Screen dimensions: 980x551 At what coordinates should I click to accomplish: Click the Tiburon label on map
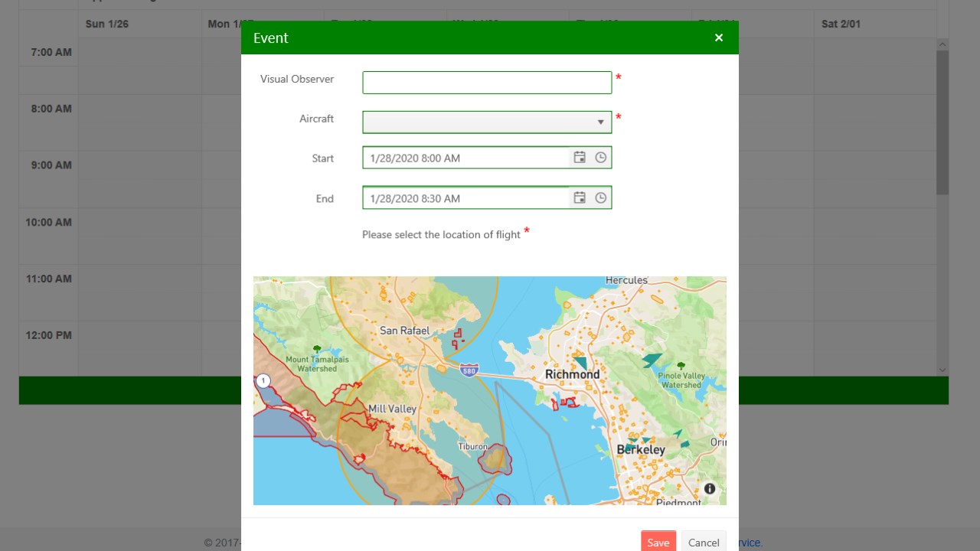tap(472, 446)
